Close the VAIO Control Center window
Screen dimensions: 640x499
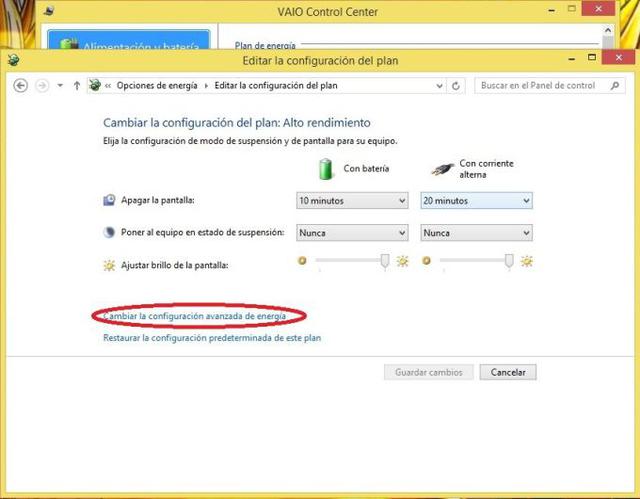coord(598,9)
